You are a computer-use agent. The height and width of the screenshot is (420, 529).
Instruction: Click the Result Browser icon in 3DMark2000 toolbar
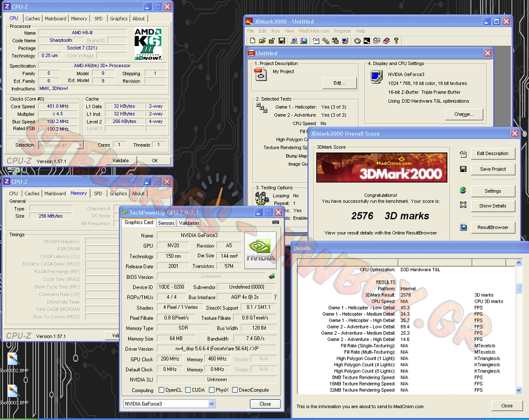(x=304, y=41)
